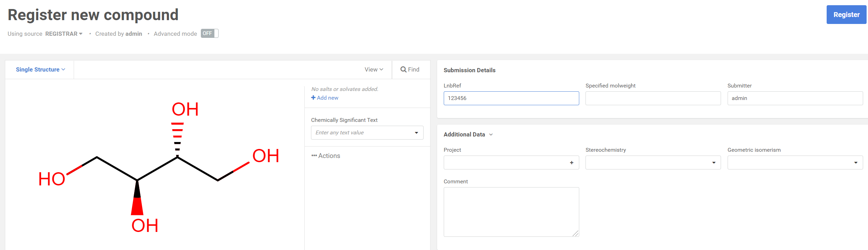Click the Add new salts link

tap(327, 98)
